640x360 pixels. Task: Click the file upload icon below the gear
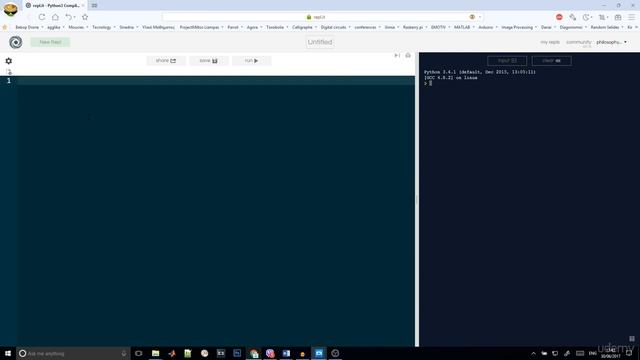(x=9, y=72)
